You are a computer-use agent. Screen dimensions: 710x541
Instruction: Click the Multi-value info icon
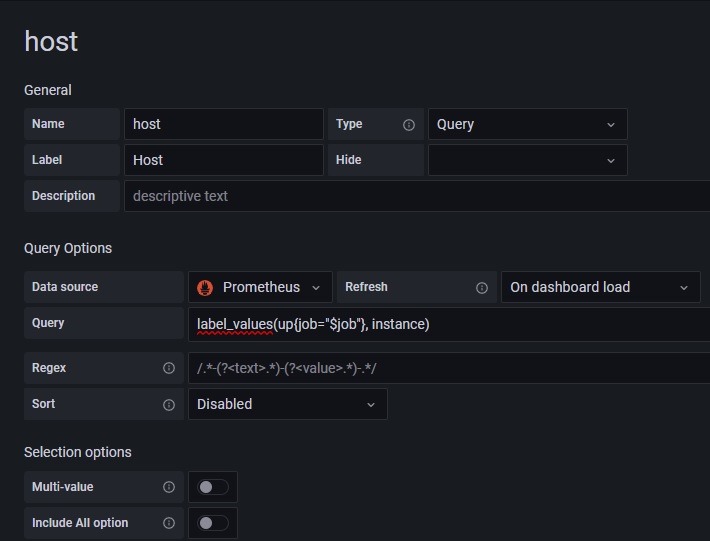point(168,487)
